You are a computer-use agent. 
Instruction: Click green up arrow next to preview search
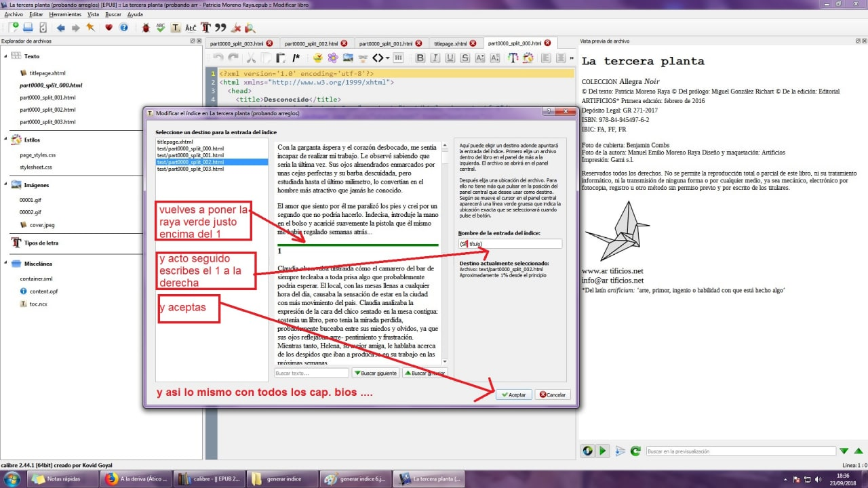[859, 451]
